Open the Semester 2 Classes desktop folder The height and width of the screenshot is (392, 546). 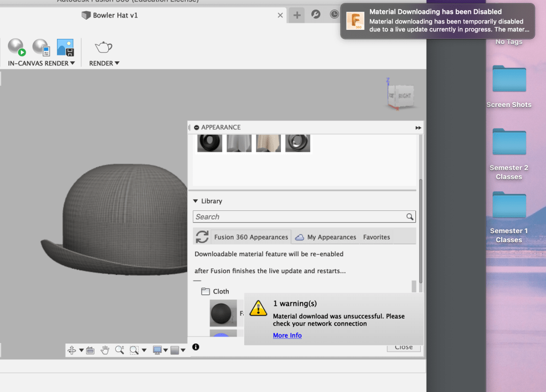509,142
